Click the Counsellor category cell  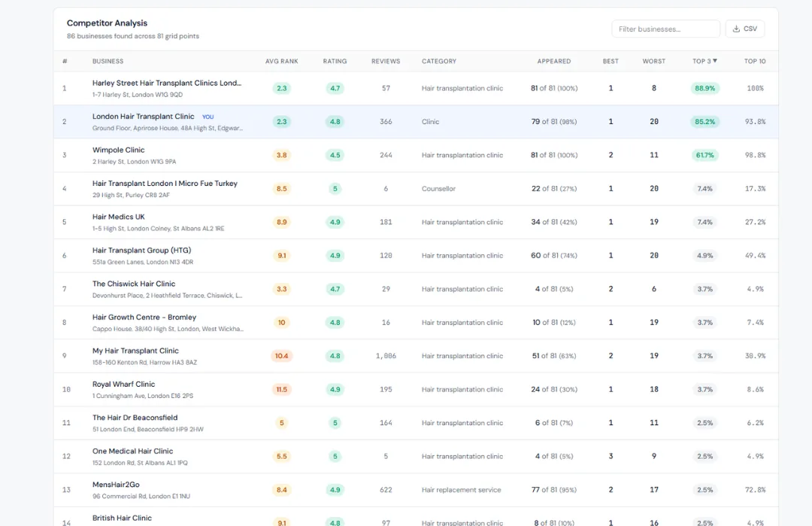(x=438, y=189)
